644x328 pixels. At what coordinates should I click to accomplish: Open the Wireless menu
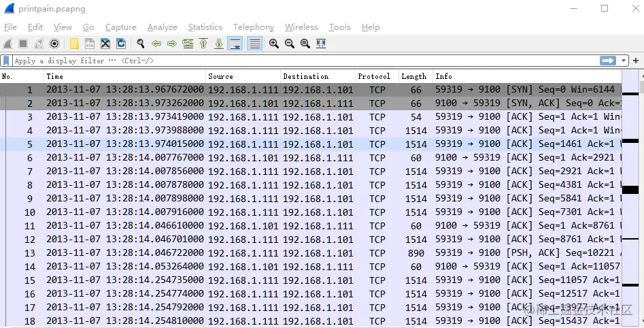point(301,27)
